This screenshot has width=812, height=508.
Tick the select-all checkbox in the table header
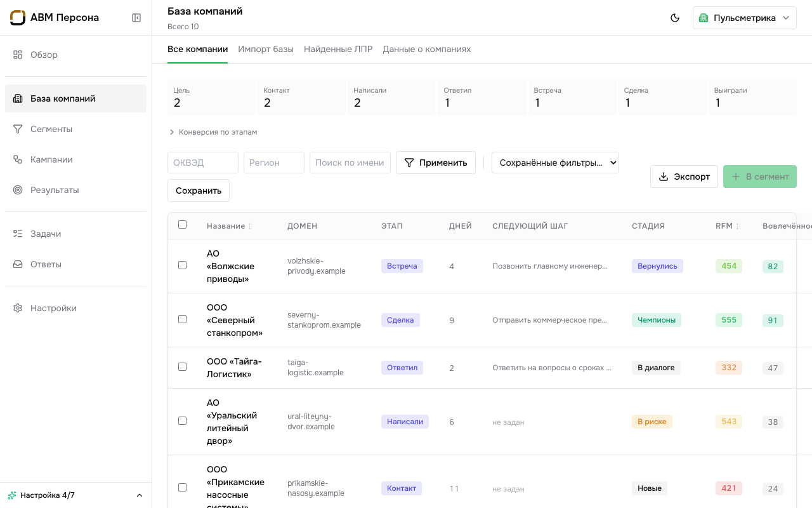coord(183,225)
